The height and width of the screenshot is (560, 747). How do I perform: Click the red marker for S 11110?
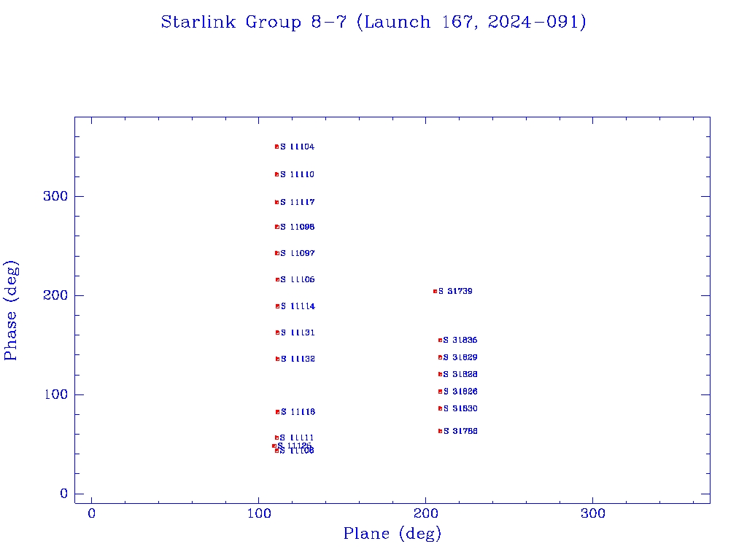(x=276, y=174)
